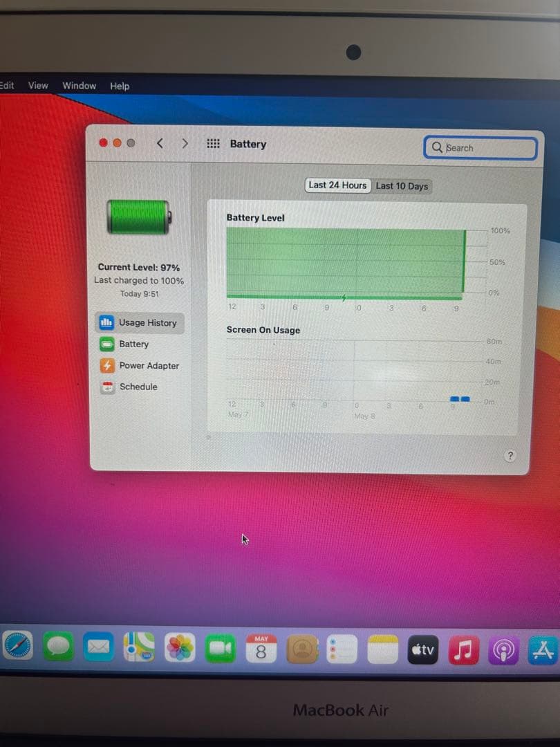
Task: Click the Search field
Action: click(x=480, y=148)
